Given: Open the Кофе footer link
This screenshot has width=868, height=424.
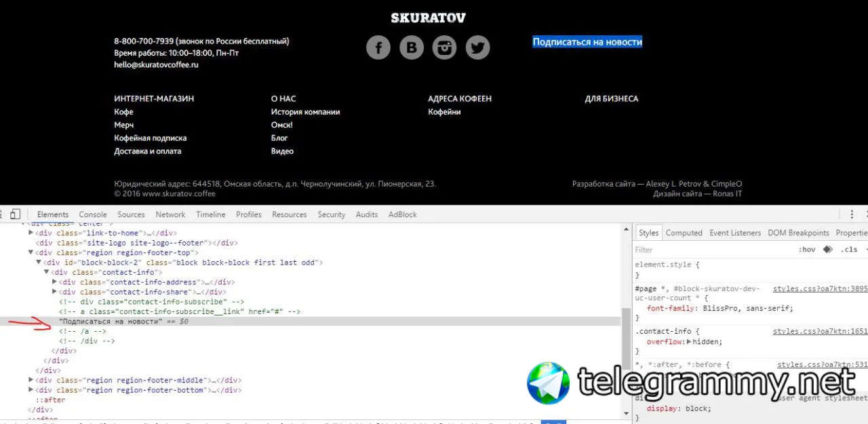Looking at the screenshot, I should [x=123, y=112].
